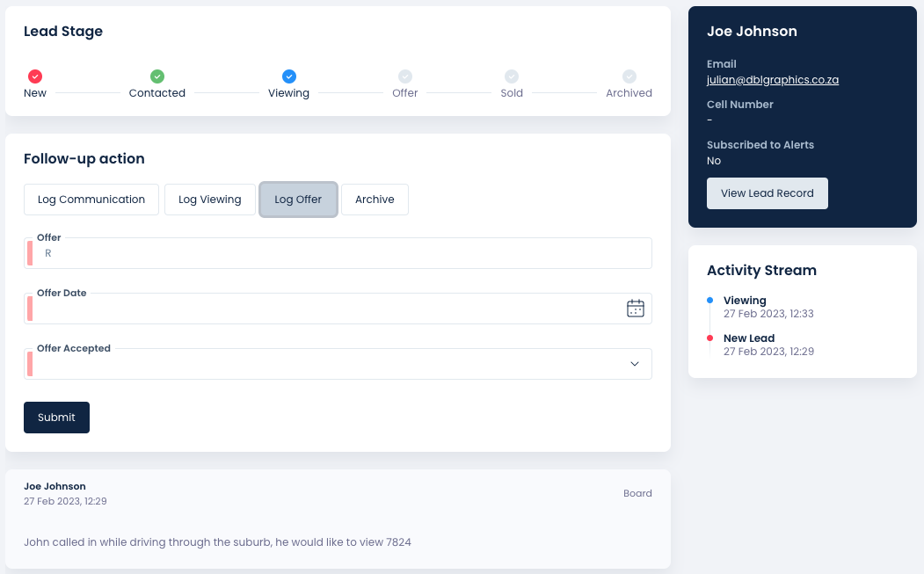Select New Lead entry in Activity Stream
This screenshot has height=574, width=924.
point(749,338)
